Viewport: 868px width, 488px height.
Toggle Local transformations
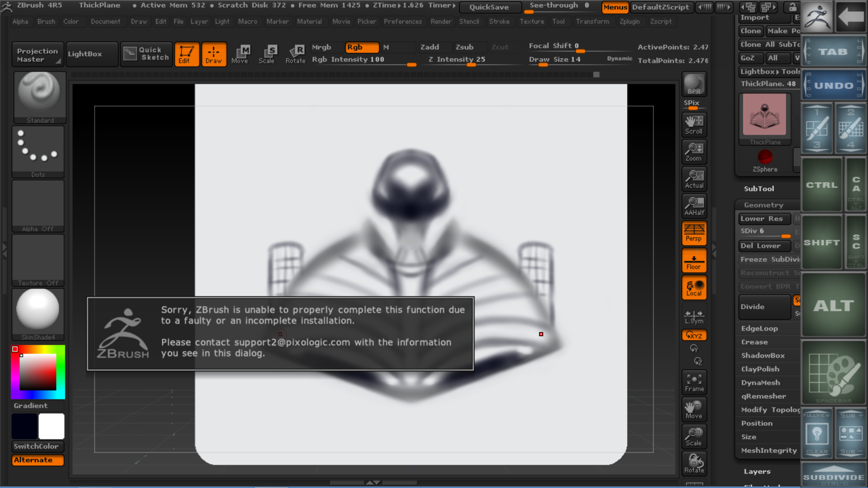tap(694, 287)
